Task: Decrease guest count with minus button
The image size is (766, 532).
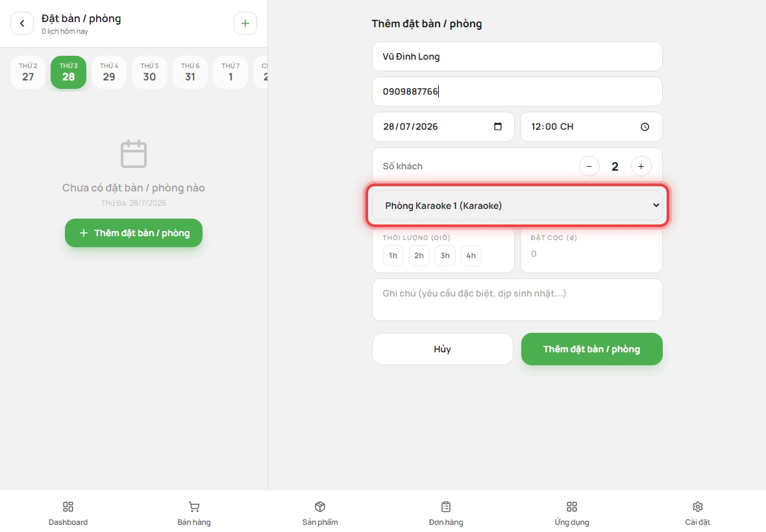Action: pyautogui.click(x=589, y=167)
